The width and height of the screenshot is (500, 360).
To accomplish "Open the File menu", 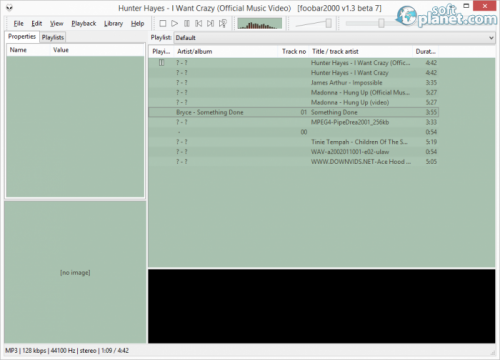I will point(18,23).
